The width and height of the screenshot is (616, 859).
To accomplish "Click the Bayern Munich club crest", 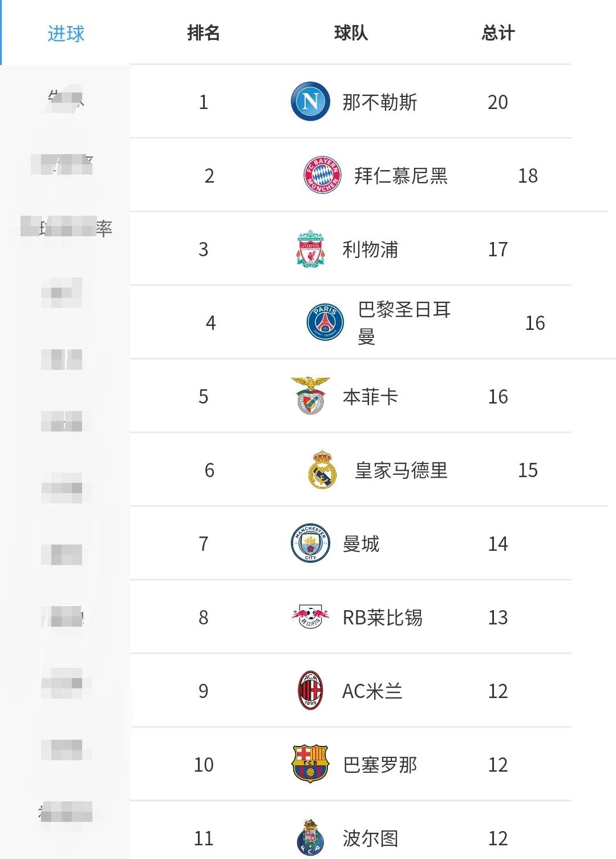I will [x=322, y=175].
